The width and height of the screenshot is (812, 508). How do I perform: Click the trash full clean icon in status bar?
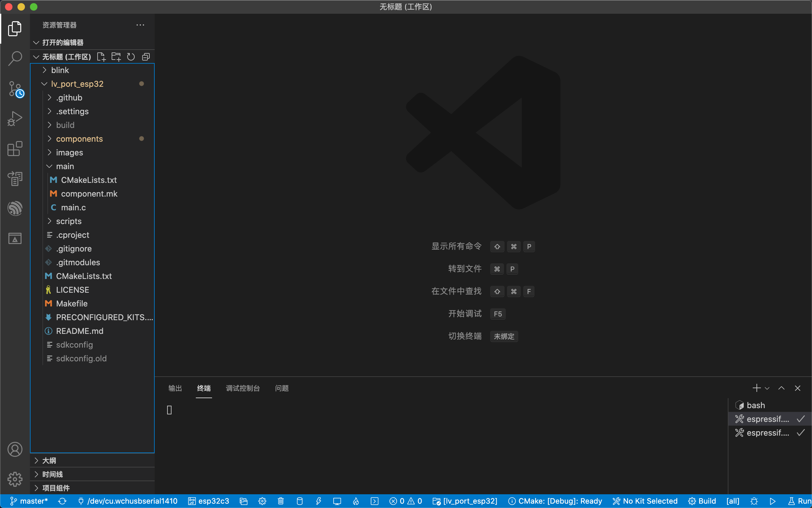pos(281,501)
